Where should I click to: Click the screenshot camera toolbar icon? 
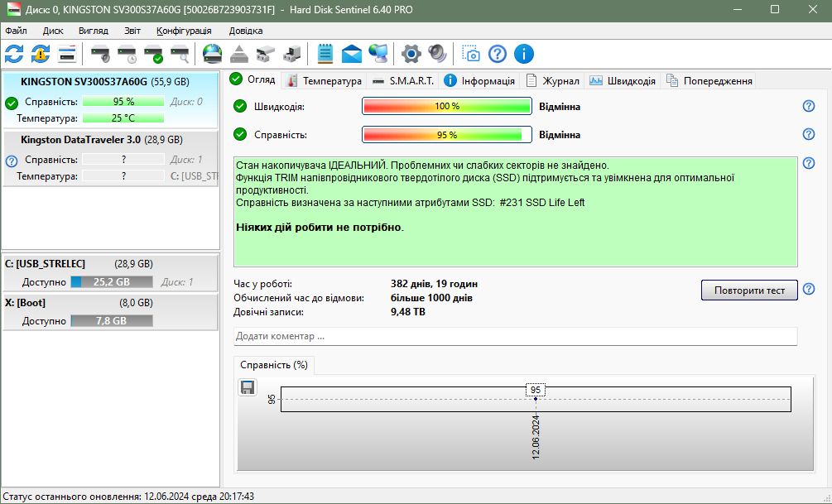click(x=470, y=54)
